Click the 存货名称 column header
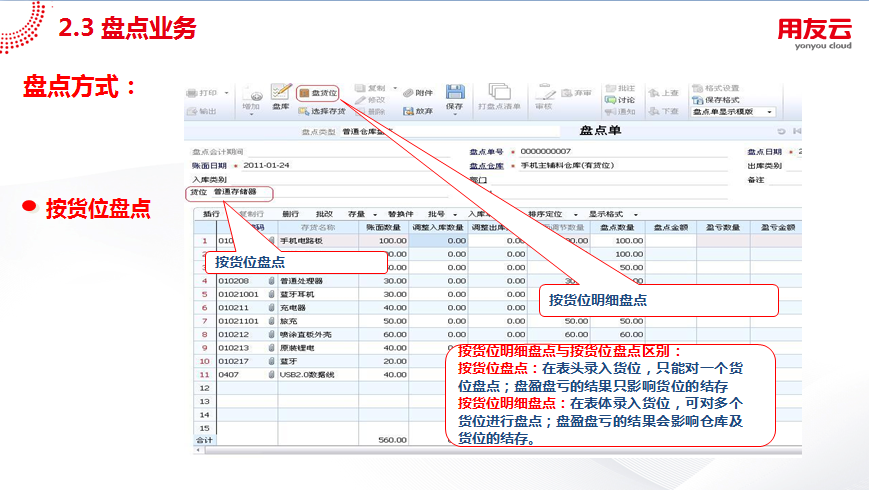Image resolution: width=869 pixels, height=490 pixels. point(318,227)
